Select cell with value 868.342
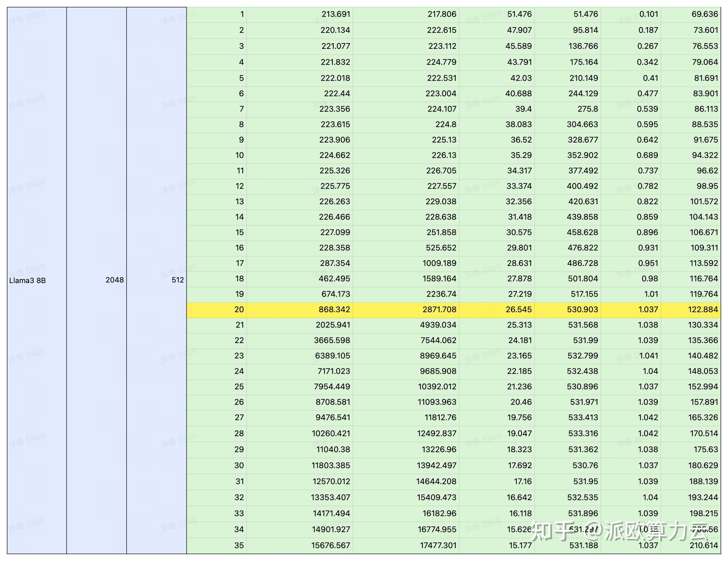 click(334, 309)
